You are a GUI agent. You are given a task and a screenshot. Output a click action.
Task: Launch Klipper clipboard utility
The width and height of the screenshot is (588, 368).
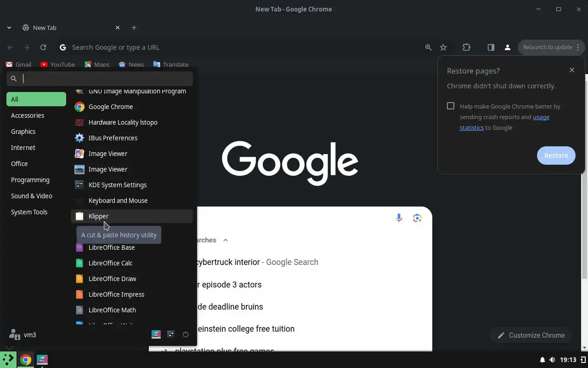[132, 216]
